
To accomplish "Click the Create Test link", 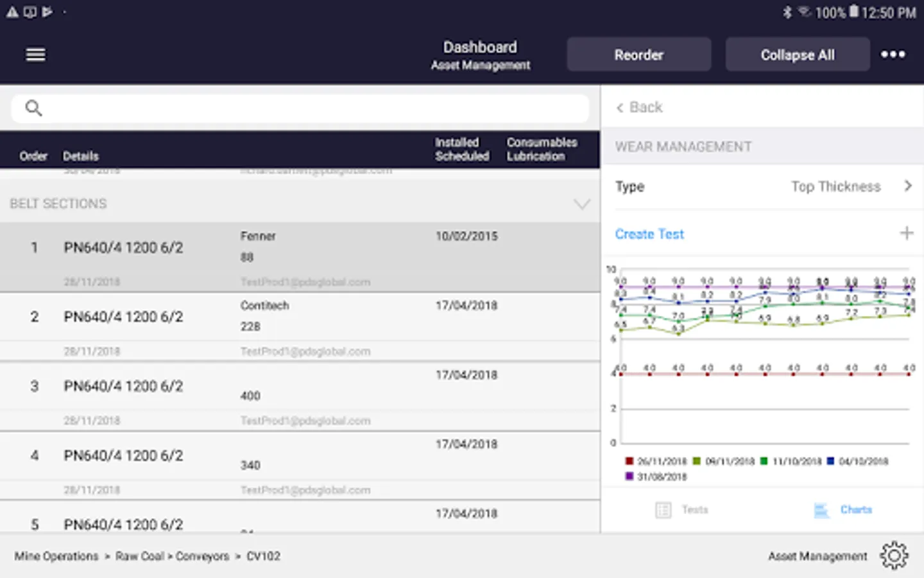I will pyautogui.click(x=649, y=234).
